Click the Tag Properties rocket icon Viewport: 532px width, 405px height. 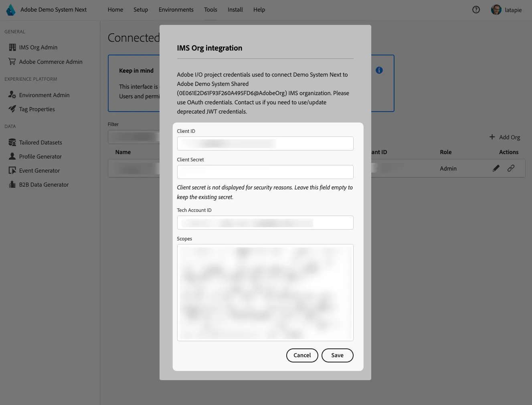[x=12, y=109]
